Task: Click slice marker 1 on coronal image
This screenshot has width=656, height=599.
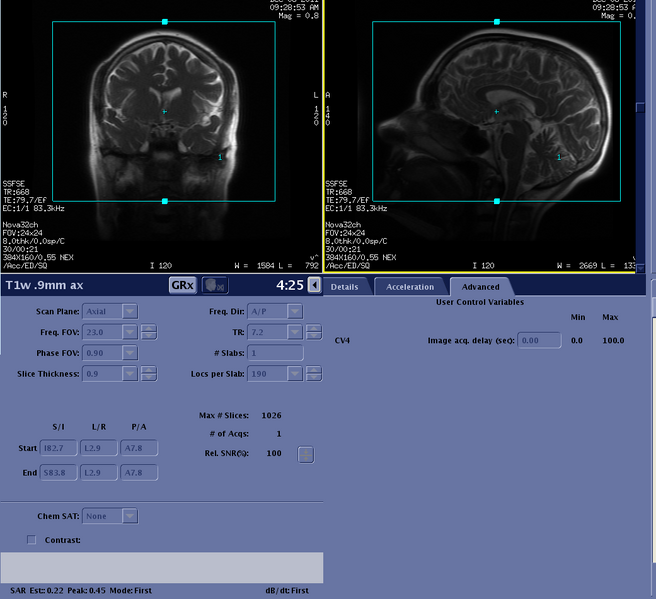Action: 220,157
